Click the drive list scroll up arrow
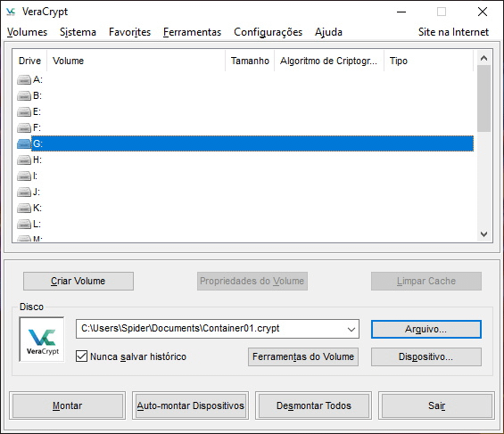Screen dimensions: 504x434 tap(483, 58)
